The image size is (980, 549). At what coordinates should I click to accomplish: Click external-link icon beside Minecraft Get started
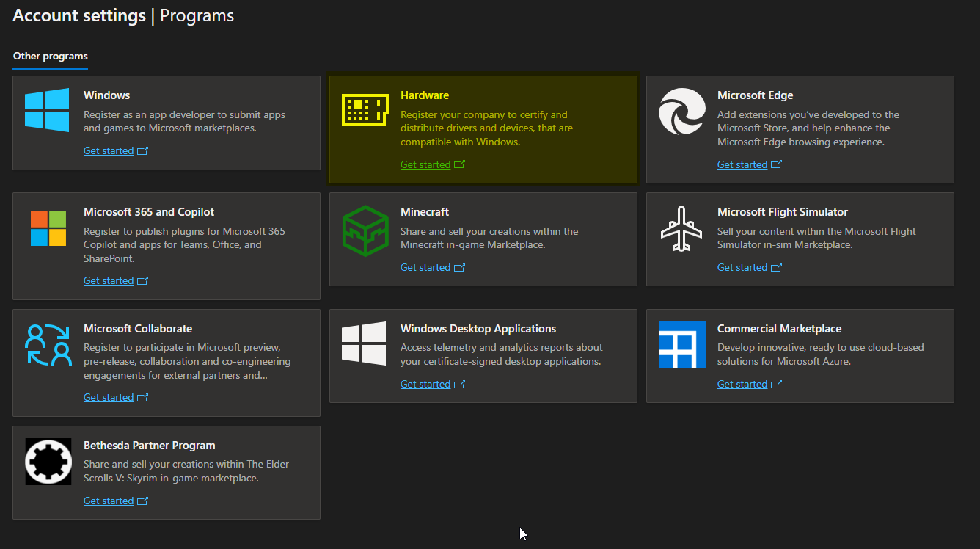coord(460,268)
